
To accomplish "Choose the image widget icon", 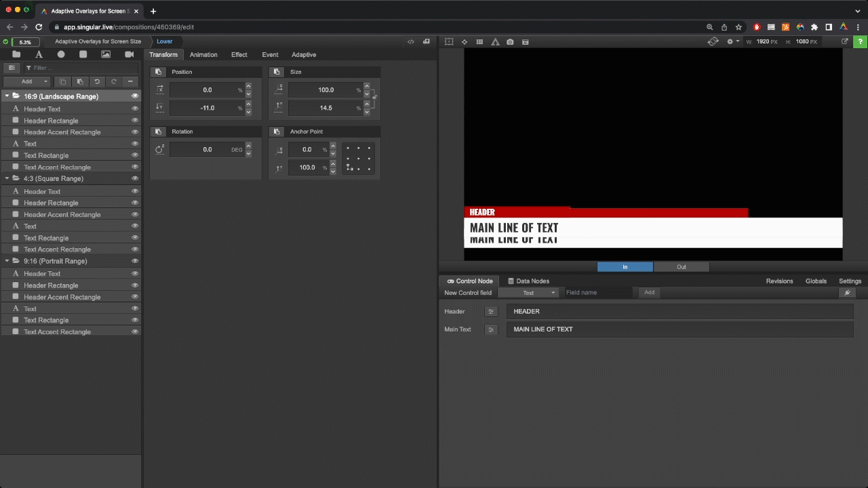I will pyautogui.click(x=106, y=54).
